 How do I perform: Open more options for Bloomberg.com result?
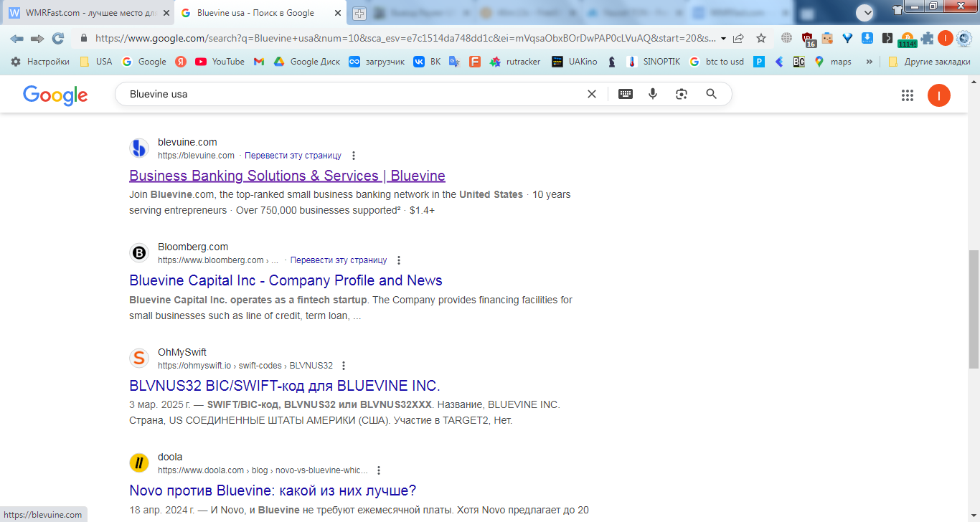(x=399, y=260)
